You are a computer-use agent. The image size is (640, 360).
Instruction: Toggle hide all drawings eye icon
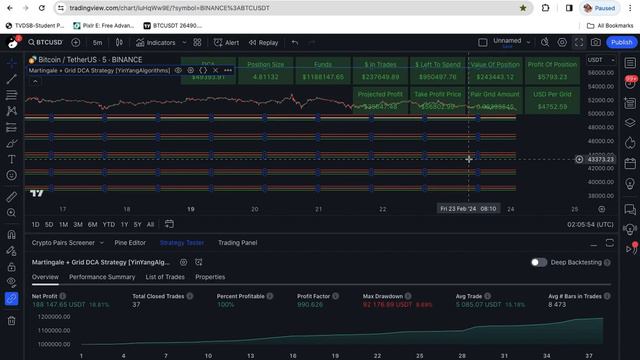tap(11, 282)
